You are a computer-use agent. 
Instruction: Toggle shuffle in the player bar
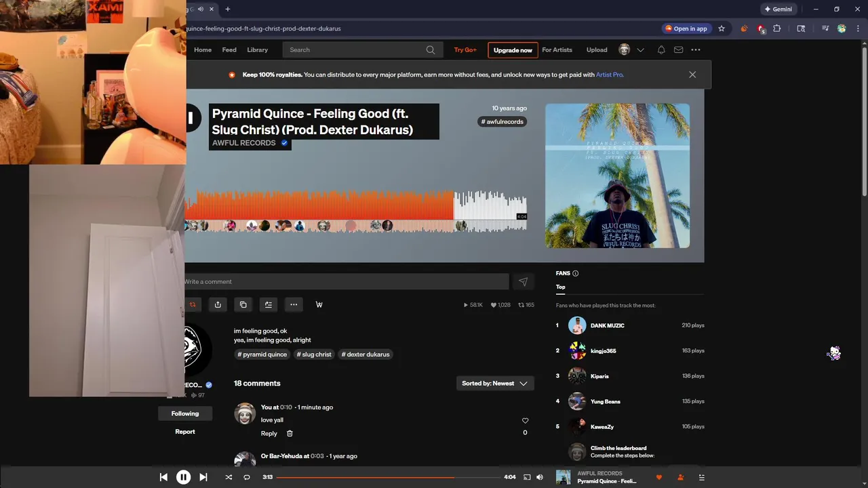tap(229, 477)
